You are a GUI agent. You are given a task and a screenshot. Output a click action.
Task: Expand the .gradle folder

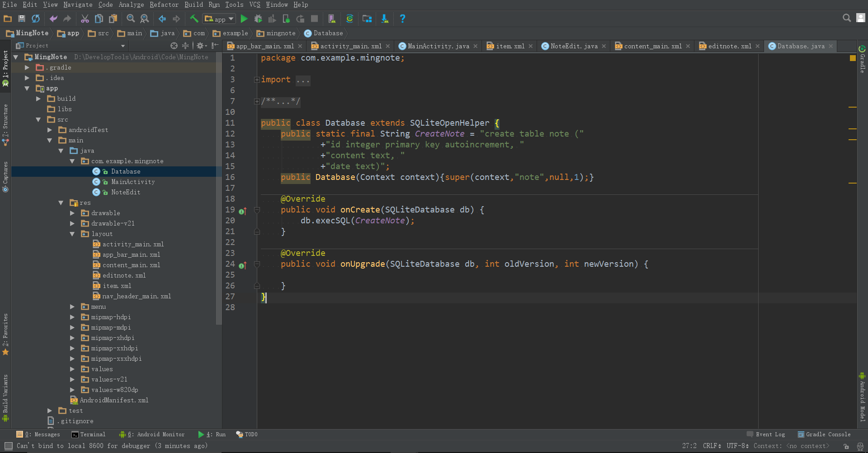coord(27,67)
